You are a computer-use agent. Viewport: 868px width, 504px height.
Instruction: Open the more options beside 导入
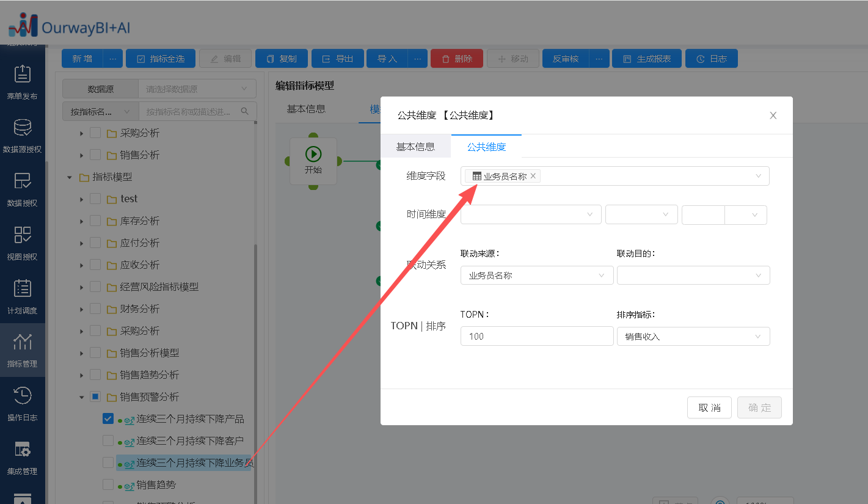(417, 59)
